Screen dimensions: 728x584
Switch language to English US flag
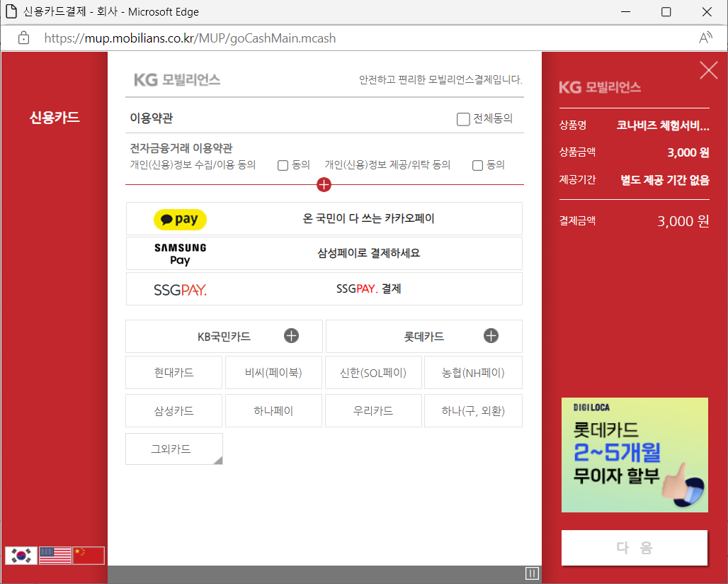[x=55, y=555]
